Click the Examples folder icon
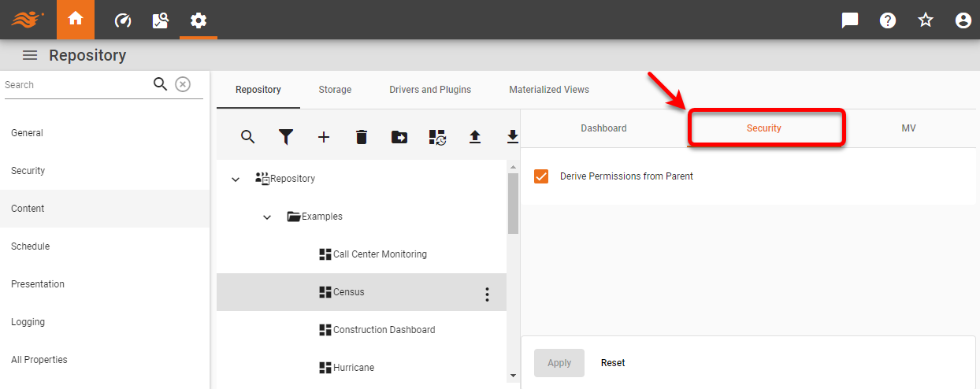980x389 pixels. [294, 217]
